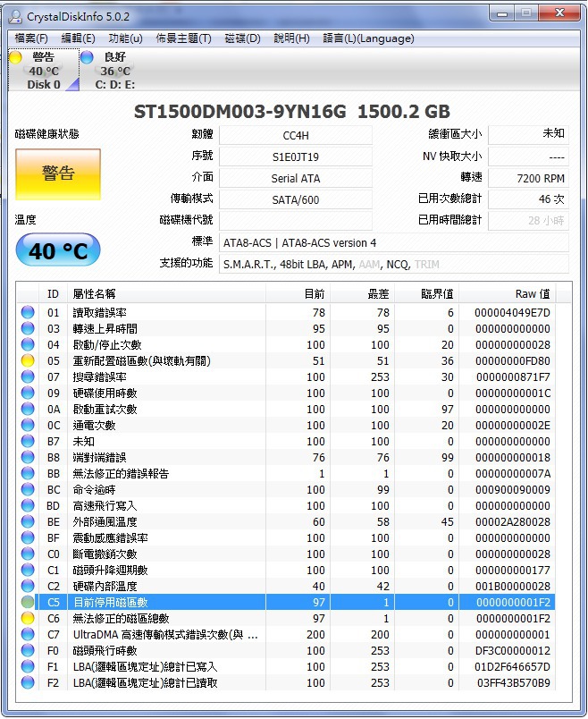The image size is (588, 719).
Task: Click status icon of row BE 外部通風溫度
Action: click(x=28, y=522)
